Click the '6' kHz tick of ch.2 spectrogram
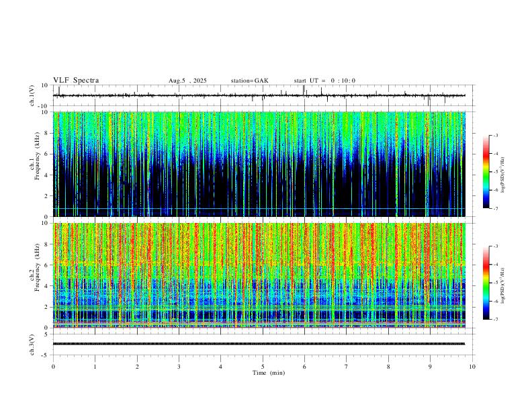The image size is (532, 411). 47,265
